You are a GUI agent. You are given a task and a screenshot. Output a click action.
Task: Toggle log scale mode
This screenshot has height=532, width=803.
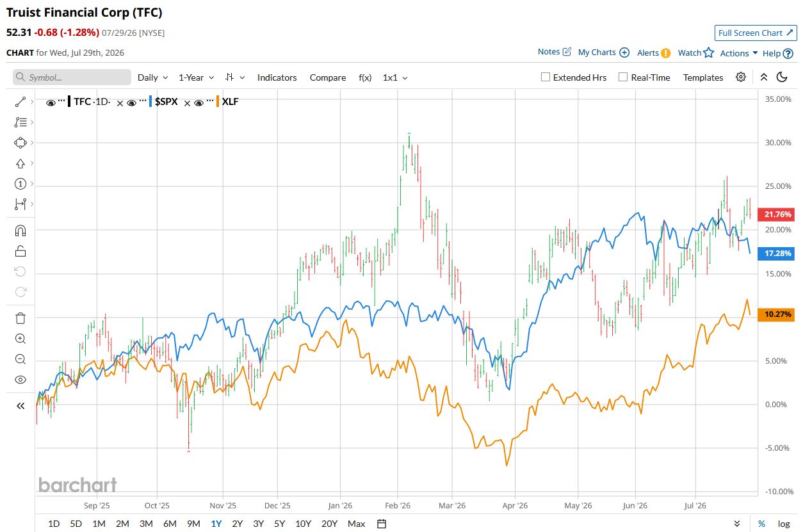(783, 524)
